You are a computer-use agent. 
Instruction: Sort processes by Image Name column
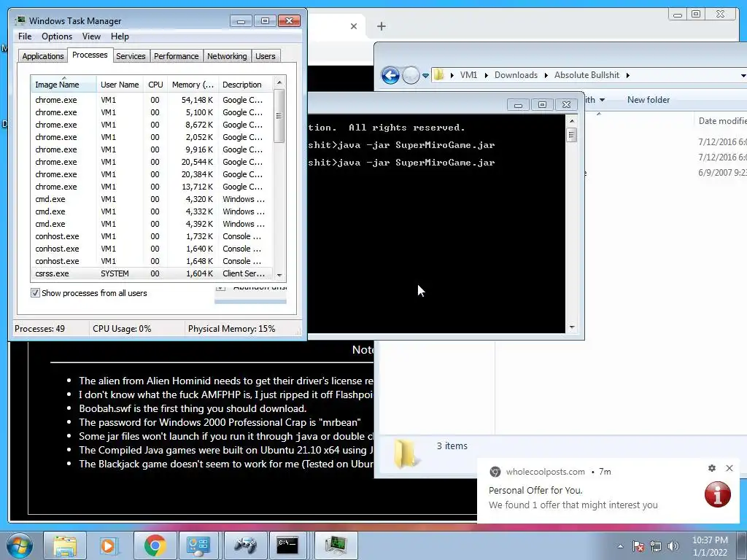tap(63, 85)
